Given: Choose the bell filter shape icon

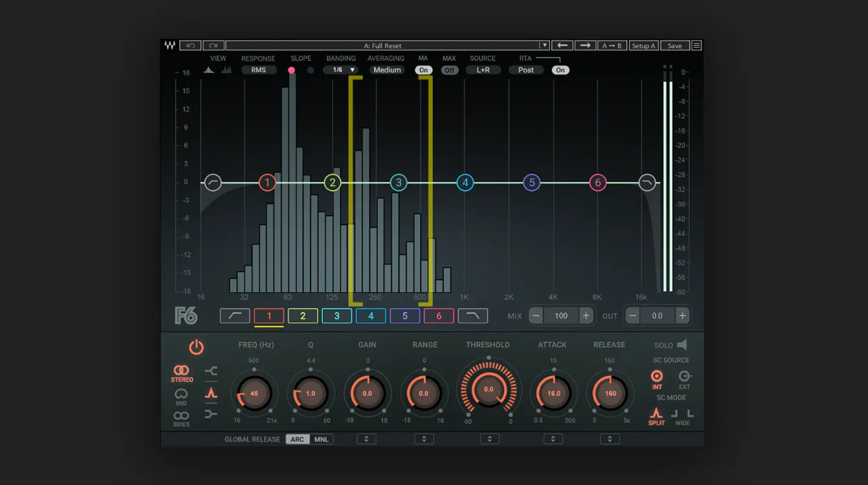Looking at the screenshot, I should (x=211, y=393).
